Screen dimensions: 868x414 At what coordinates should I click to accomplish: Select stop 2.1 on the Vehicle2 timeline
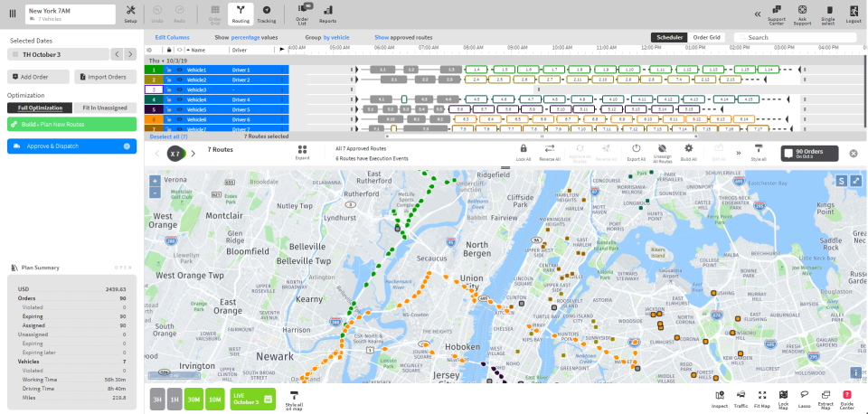point(393,80)
